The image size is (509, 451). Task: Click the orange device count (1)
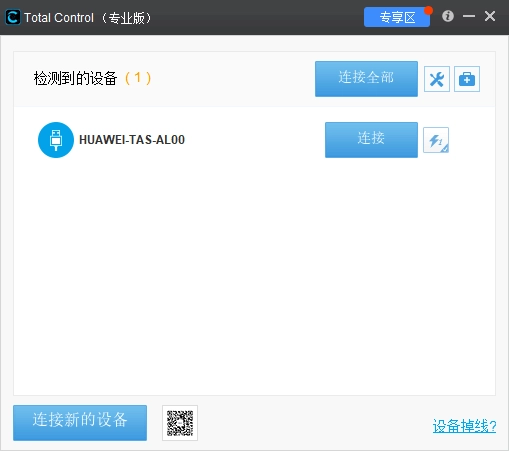[x=138, y=78]
